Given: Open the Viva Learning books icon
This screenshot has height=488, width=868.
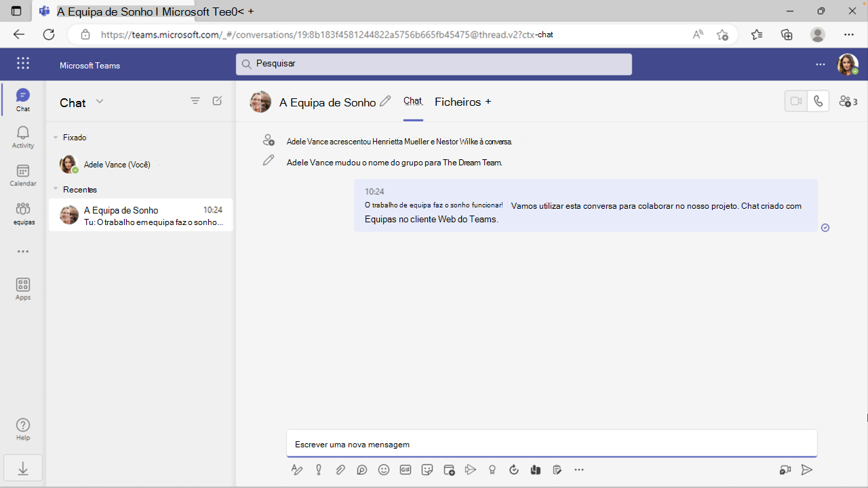Looking at the screenshot, I should (x=536, y=470).
